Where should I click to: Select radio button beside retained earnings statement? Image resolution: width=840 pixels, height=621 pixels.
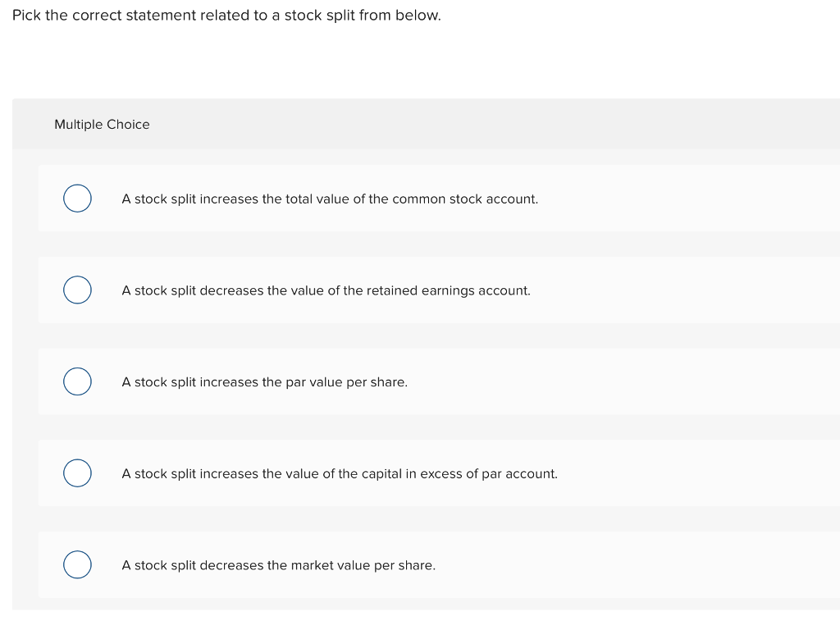click(x=77, y=290)
